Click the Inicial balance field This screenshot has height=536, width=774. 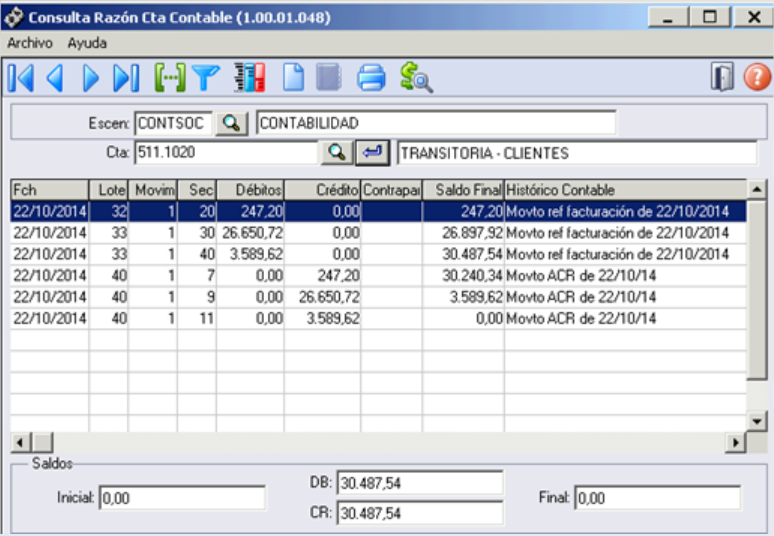coord(182,498)
